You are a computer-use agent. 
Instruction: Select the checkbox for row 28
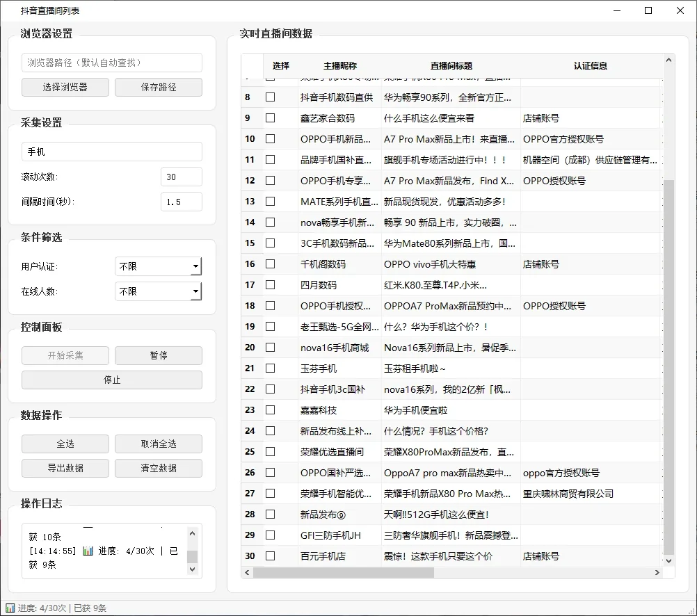tap(271, 514)
